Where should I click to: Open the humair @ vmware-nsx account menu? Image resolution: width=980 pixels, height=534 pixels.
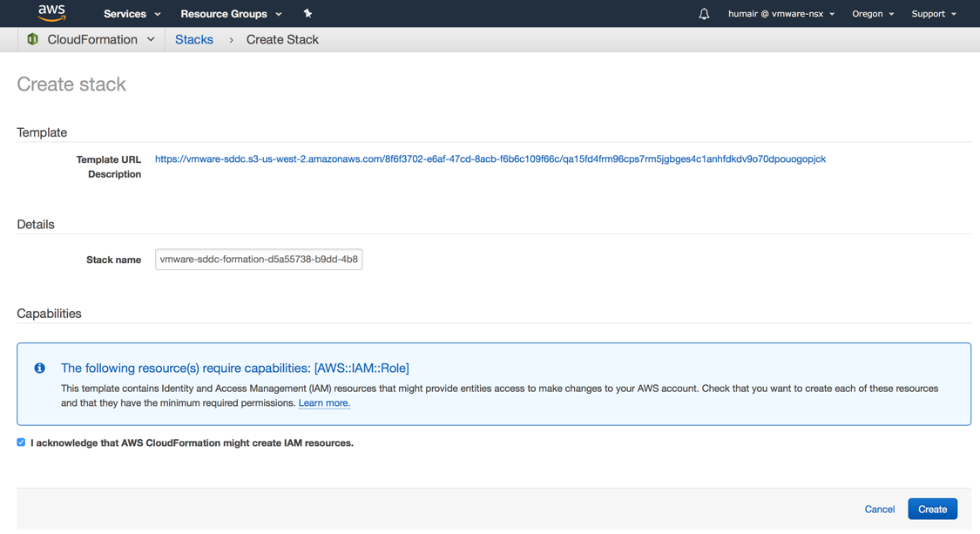tap(781, 14)
